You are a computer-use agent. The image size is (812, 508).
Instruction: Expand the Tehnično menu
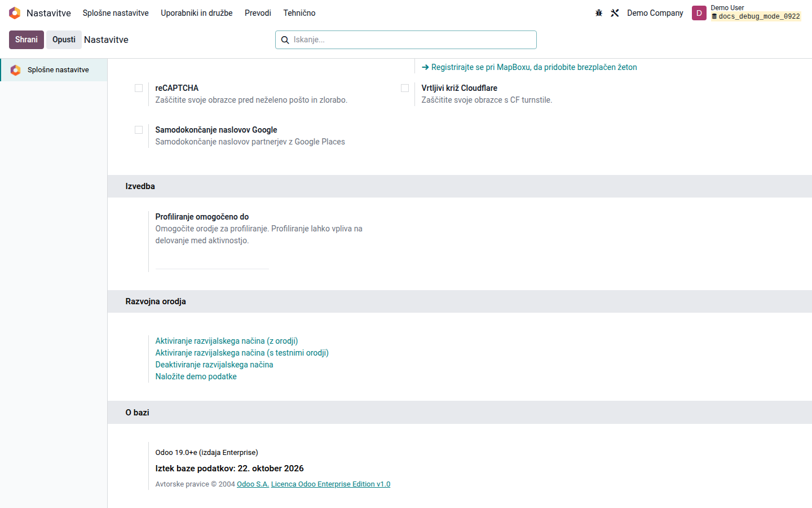(x=299, y=13)
